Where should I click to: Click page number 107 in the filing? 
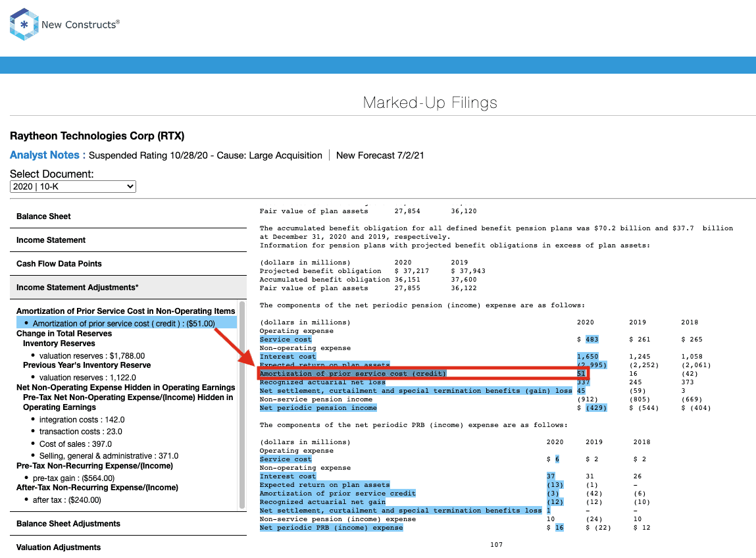pyautogui.click(x=497, y=545)
